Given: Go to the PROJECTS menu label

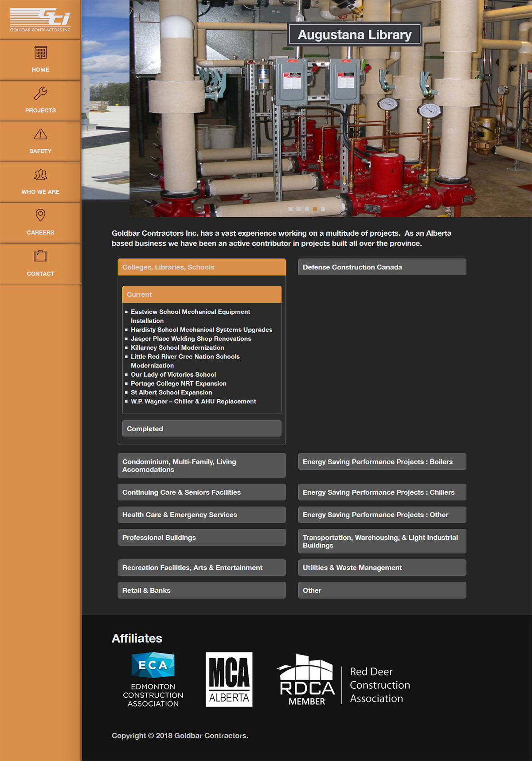Looking at the screenshot, I should (40, 110).
